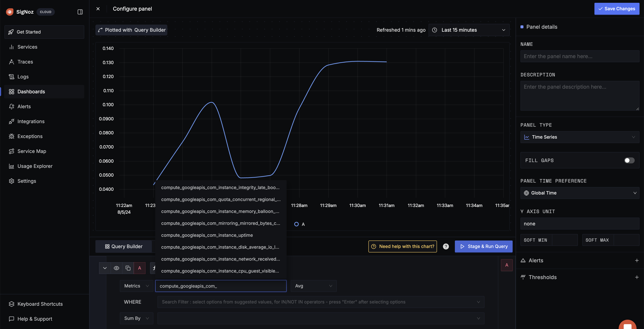The height and width of the screenshot is (329, 644).
Task: Select the mirroring_mirrored_bytes metric option
Action: (x=221, y=223)
